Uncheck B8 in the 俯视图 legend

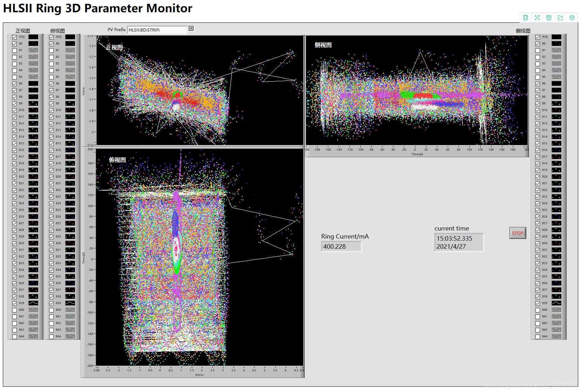(51, 97)
